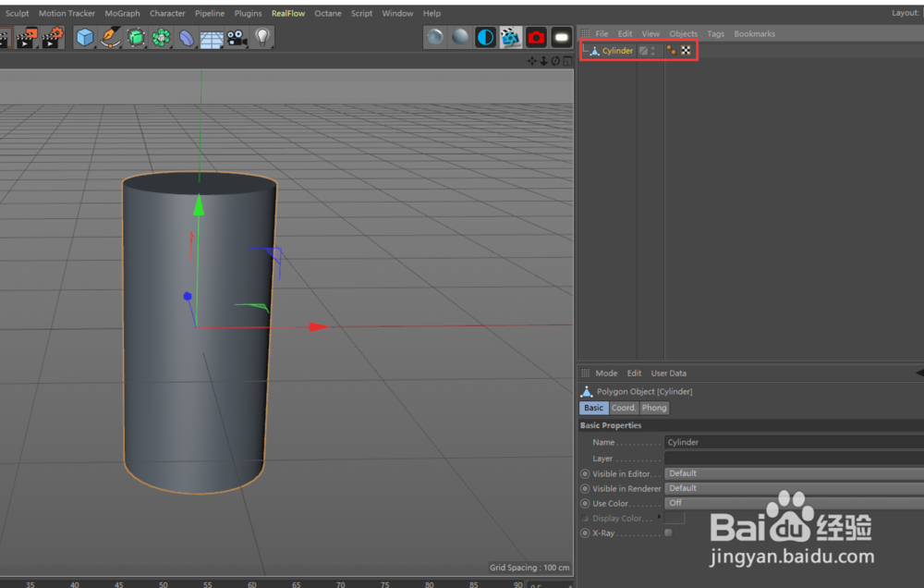Open Object Manager Bookmarks menu
Screen dimensions: 924x588
[754, 33]
